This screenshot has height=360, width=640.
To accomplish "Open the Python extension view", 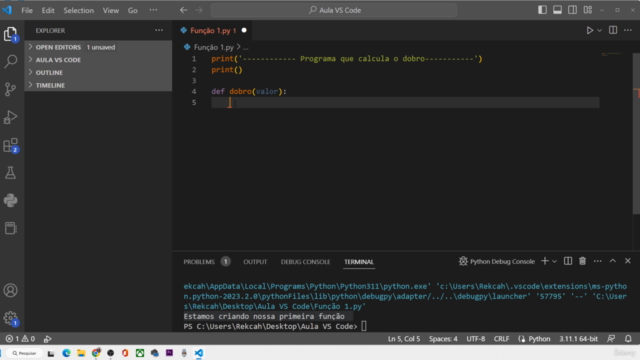I will coord(11,200).
